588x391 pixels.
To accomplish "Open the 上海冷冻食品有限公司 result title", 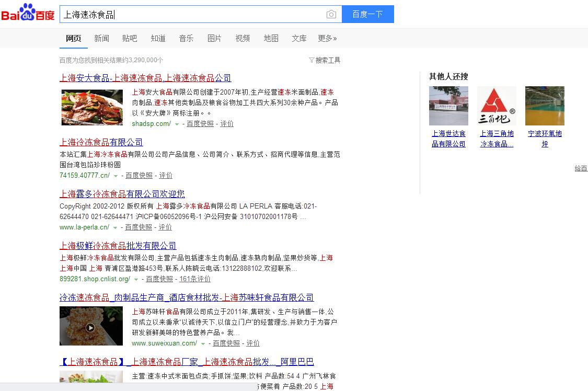I will pyautogui.click(x=101, y=143).
